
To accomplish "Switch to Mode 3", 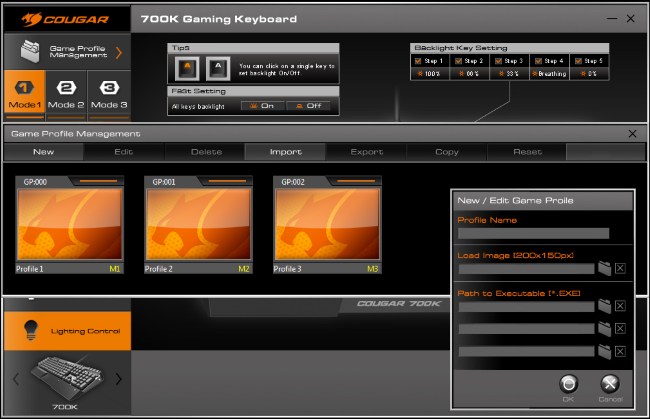I will (109, 94).
